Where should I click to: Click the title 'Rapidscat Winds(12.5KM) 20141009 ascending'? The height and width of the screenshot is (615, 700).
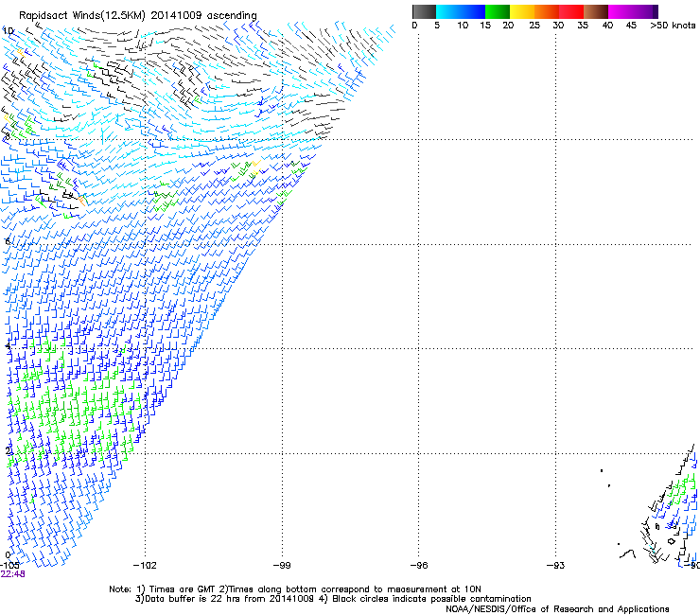click(138, 16)
